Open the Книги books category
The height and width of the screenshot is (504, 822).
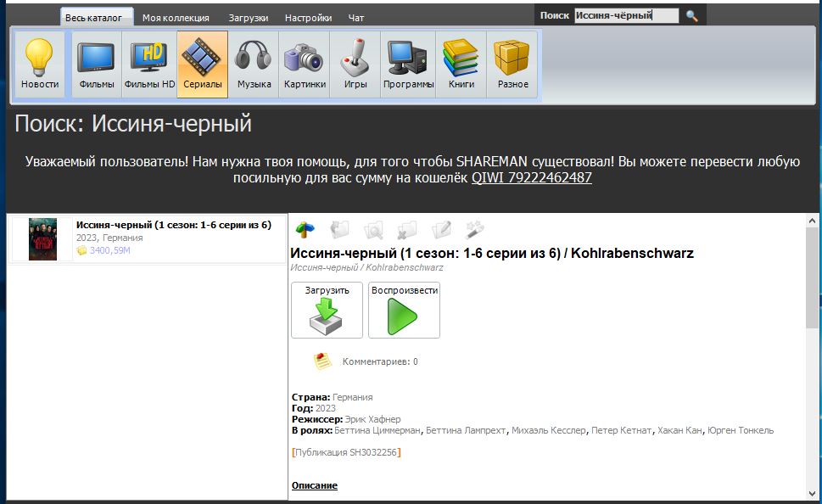click(461, 64)
